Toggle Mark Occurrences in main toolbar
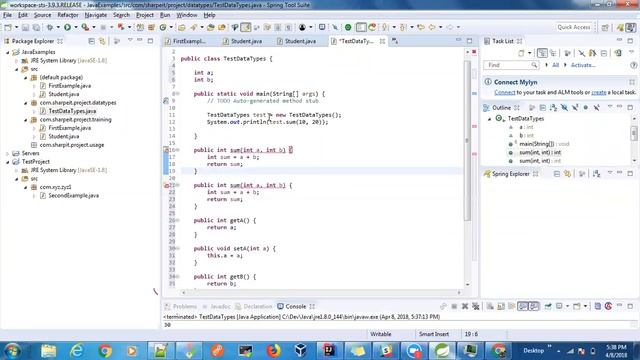This screenshot has width=640, height=360. [x=246, y=27]
